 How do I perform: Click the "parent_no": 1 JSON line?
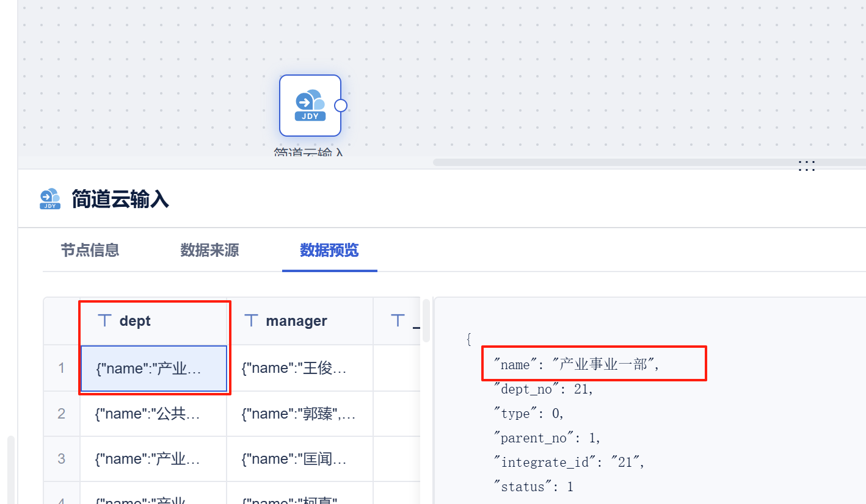click(547, 438)
